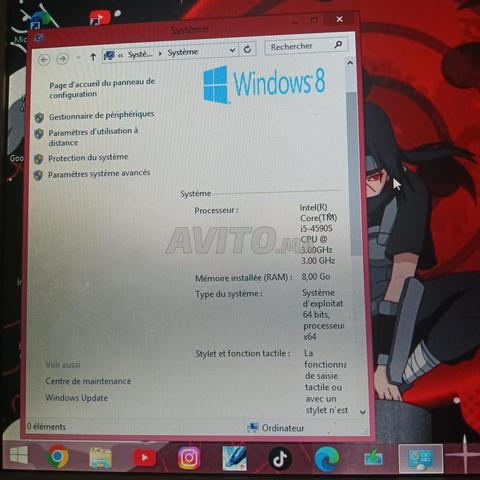The width and height of the screenshot is (480, 480).
Task: Click the Windows Update link
Action: 77,398
